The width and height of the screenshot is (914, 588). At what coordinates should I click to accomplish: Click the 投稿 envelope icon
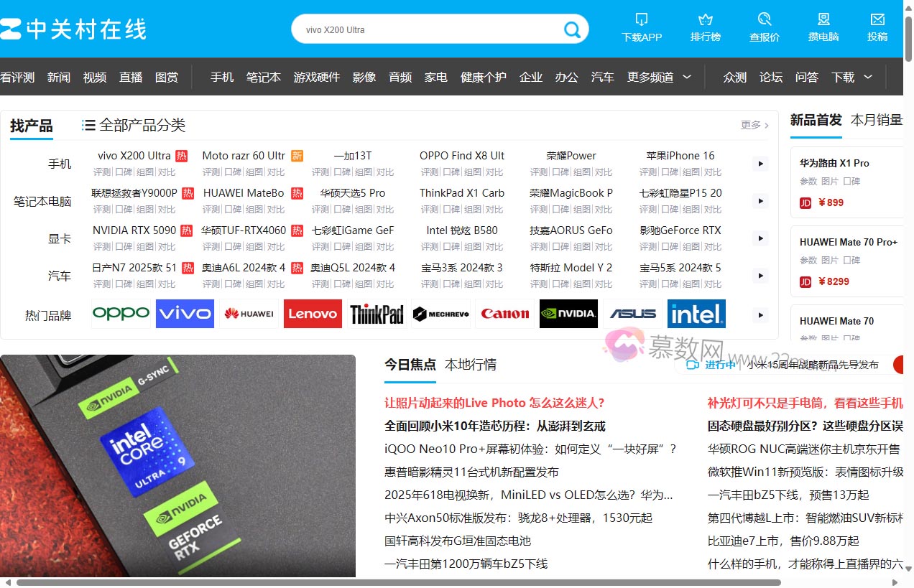(877, 19)
